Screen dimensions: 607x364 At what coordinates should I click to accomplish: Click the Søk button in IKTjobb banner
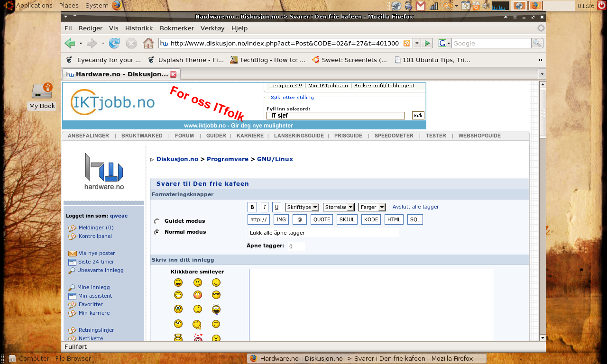[x=418, y=115]
